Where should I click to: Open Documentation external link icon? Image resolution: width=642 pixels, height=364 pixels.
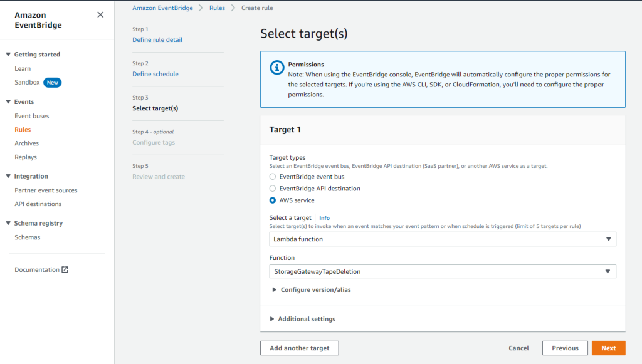pyautogui.click(x=65, y=269)
